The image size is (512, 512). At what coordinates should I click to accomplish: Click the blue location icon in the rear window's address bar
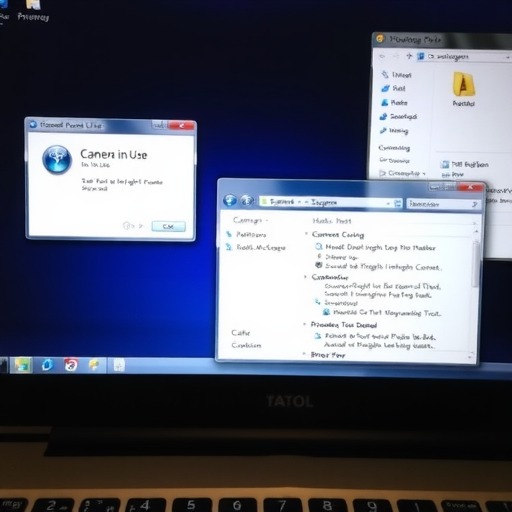pos(421,56)
